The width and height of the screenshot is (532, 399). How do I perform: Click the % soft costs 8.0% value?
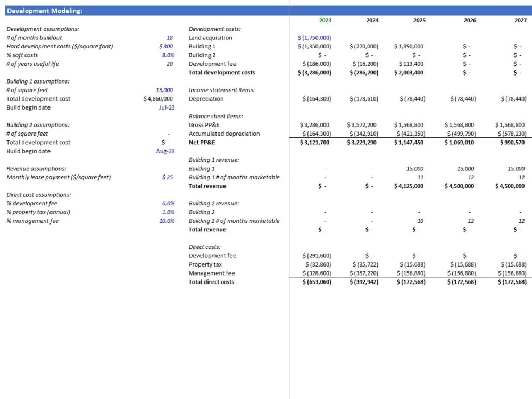pyautogui.click(x=168, y=55)
